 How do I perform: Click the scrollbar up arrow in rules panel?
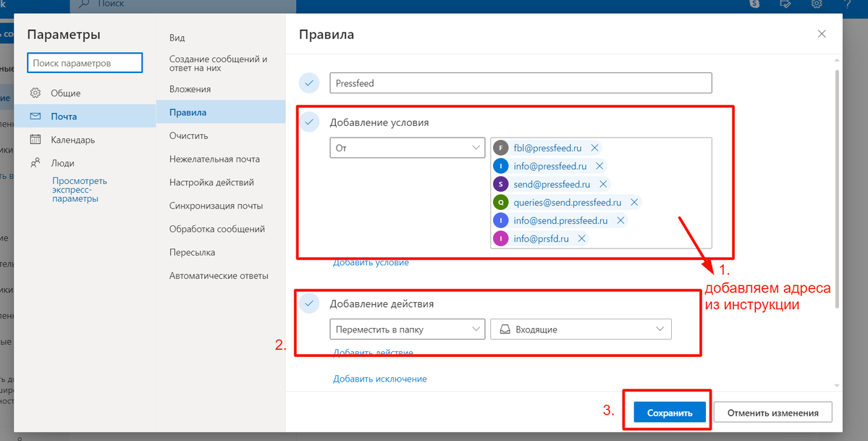coord(837,60)
